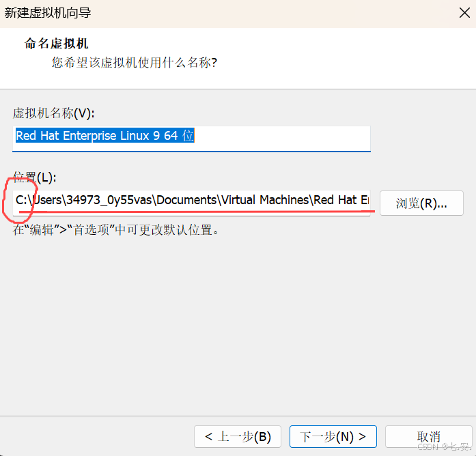Click the 命名虚拟机 heading
Screen dimensions: 476x456
(x=56, y=44)
